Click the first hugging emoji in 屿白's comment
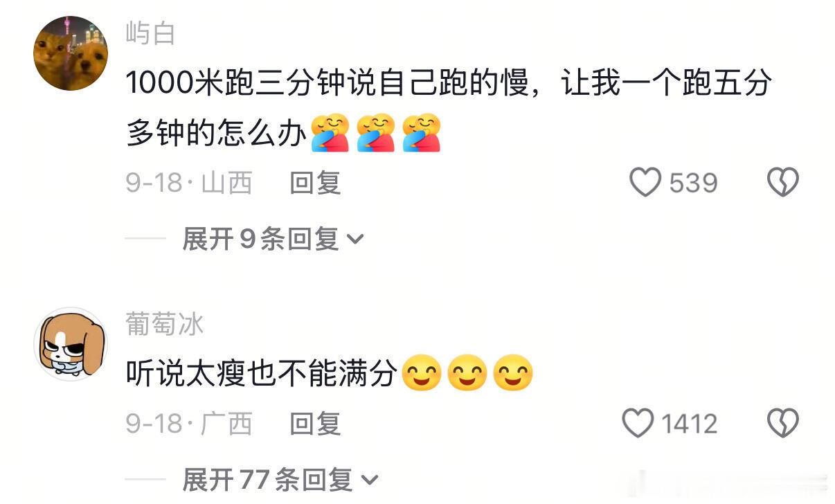Image resolution: width=835 pixels, height=504 pixels. point(330,132)
